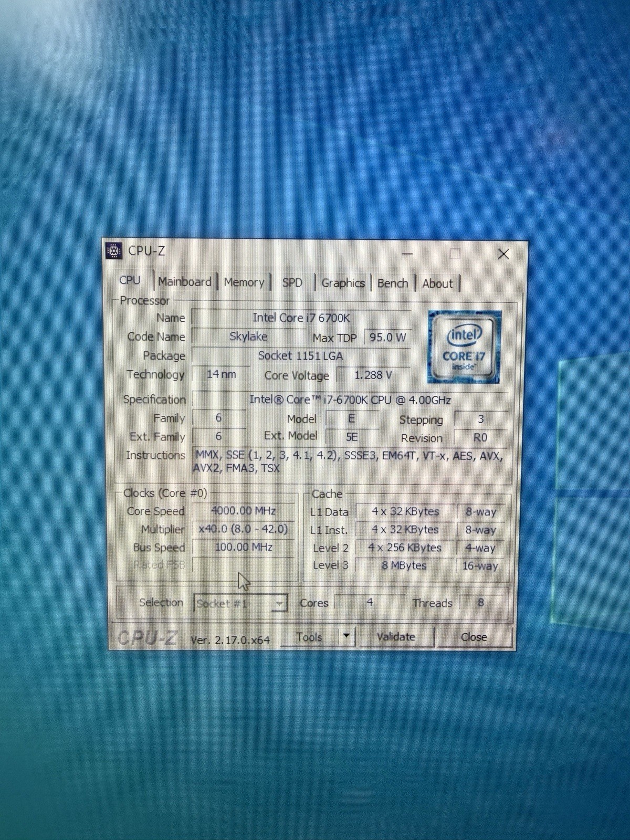Click the Level 2 4 x 256 KBytes value
Viewport: 630px width, 840px height.
click(405, 548)
